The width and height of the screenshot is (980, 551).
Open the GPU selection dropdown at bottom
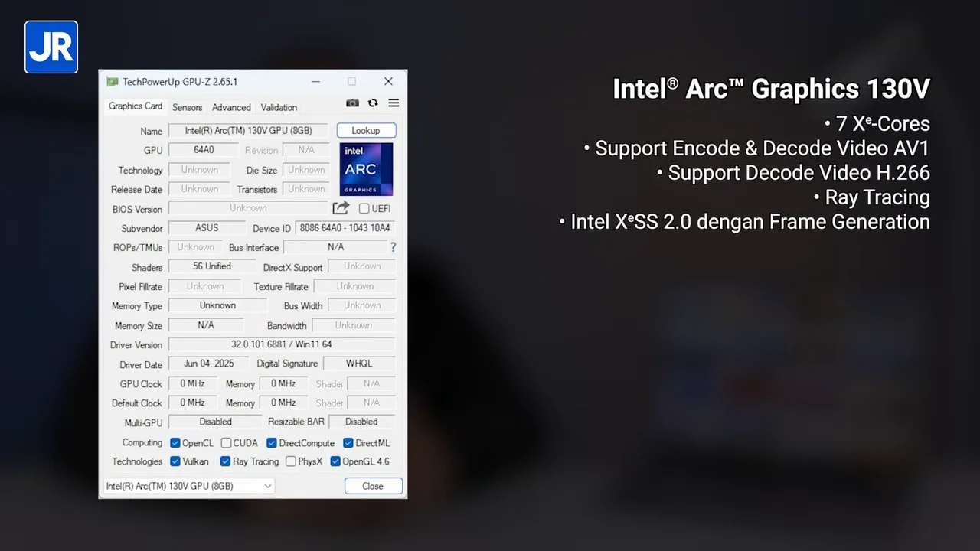tap(188, 486)
